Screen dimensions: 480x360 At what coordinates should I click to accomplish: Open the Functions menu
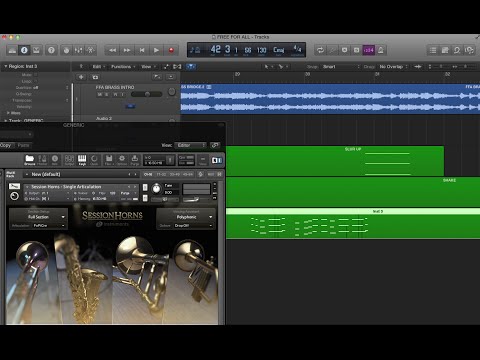pyautogui.click(x=123, y=67)
